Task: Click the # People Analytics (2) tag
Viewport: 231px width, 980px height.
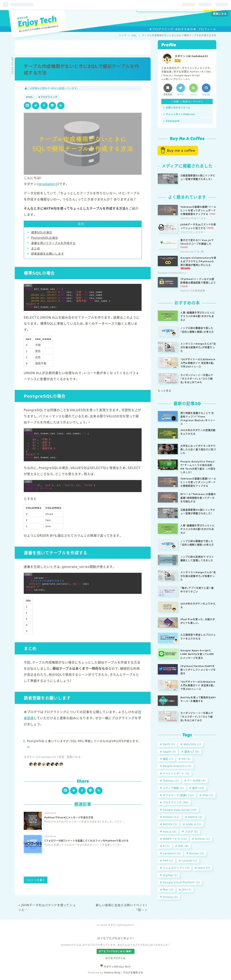Action: 176,766
